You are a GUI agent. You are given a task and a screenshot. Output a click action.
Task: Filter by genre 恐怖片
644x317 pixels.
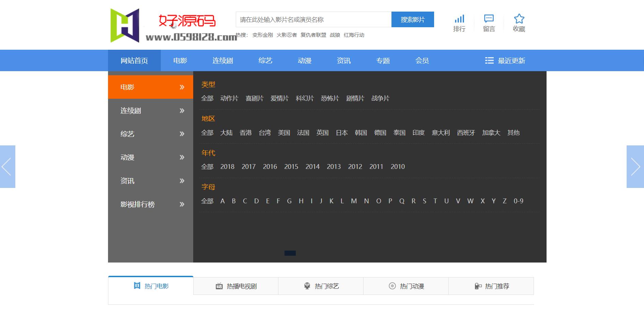[330, 98]
